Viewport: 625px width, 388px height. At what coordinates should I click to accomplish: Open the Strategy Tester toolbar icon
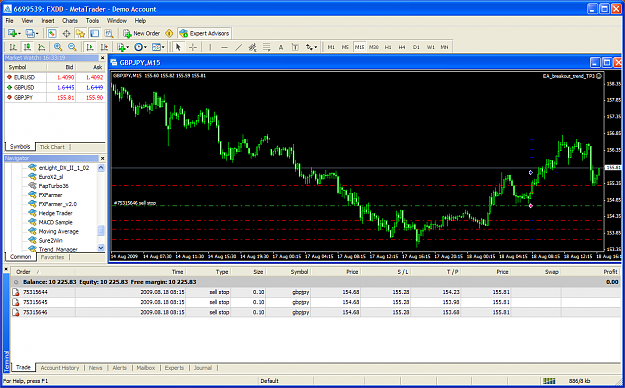(109, 33)
